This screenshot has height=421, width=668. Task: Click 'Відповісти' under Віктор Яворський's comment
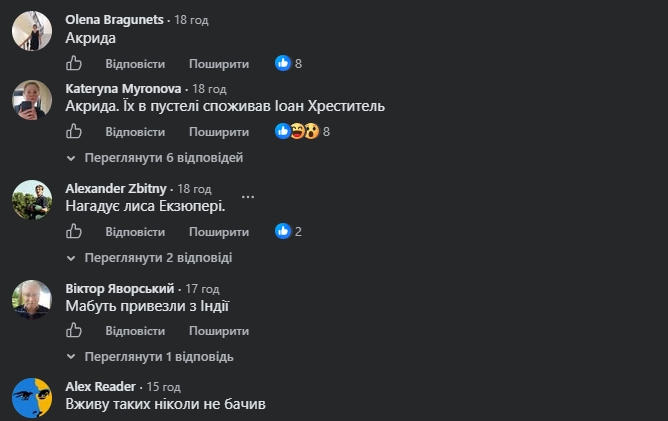[135, 331]
